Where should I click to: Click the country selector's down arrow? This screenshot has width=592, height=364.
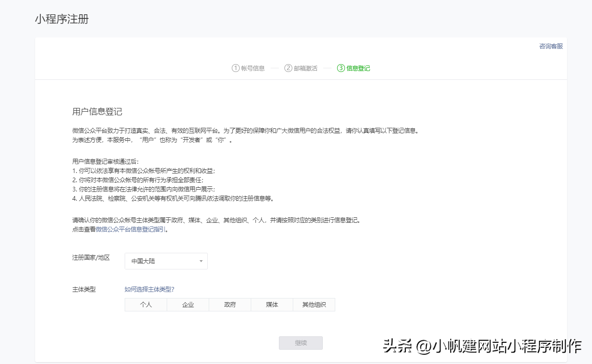201,261
